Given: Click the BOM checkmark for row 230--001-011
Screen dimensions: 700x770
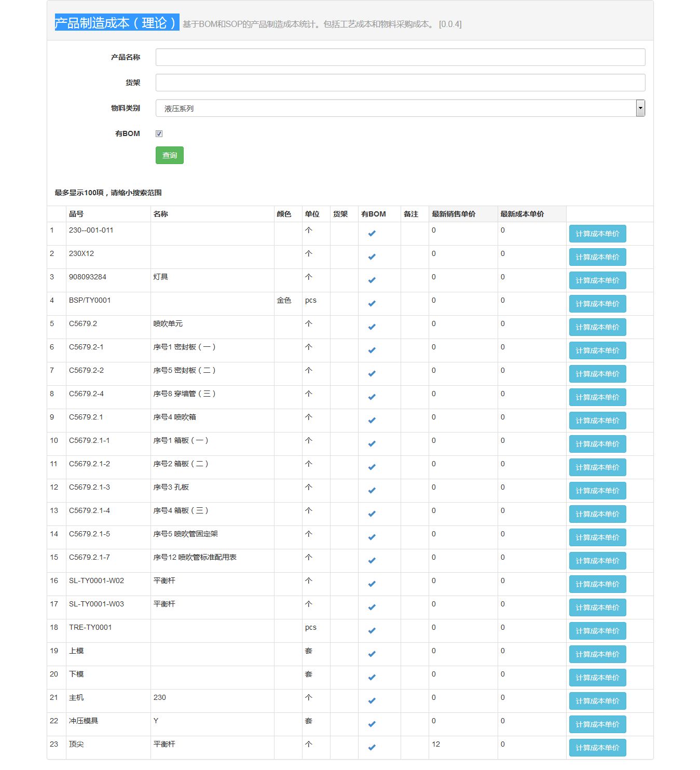Looking at the screenshot, I should coord(372,234).
